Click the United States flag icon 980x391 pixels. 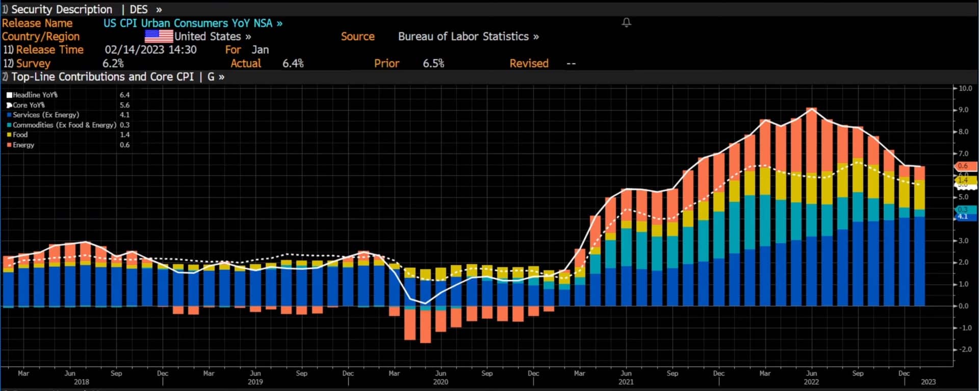pos(159,36)
